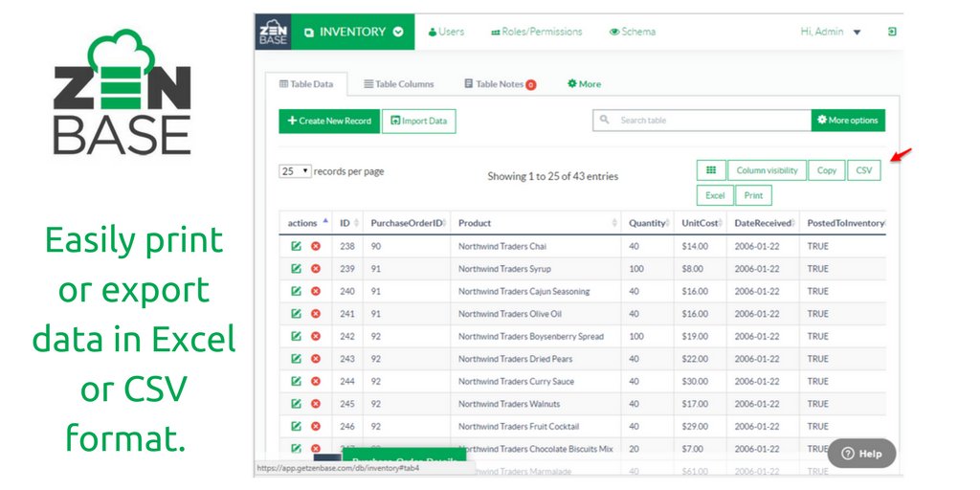This screenshot has width=980, height=490.
Task: Focus the Search table input field
Action: (702, 120)
